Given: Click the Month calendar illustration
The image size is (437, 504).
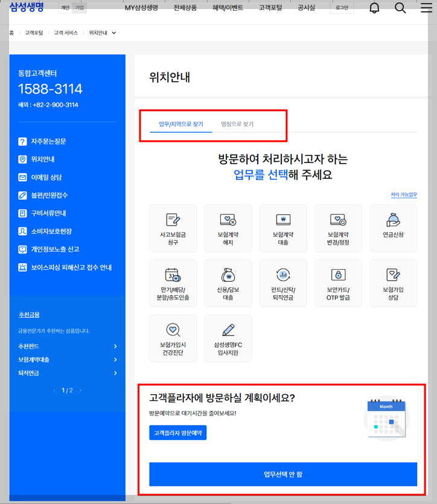Looking at the screenshot, I should pyautogui.click(x=386, y=418).
